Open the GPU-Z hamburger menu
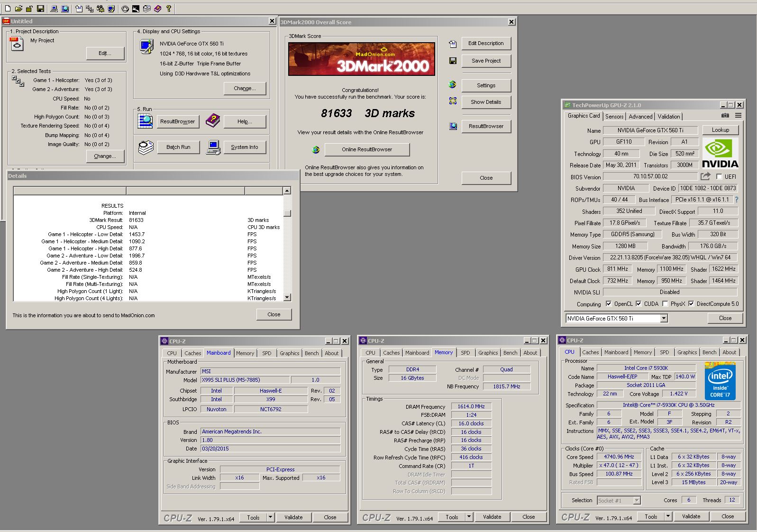 pos(738,115)
